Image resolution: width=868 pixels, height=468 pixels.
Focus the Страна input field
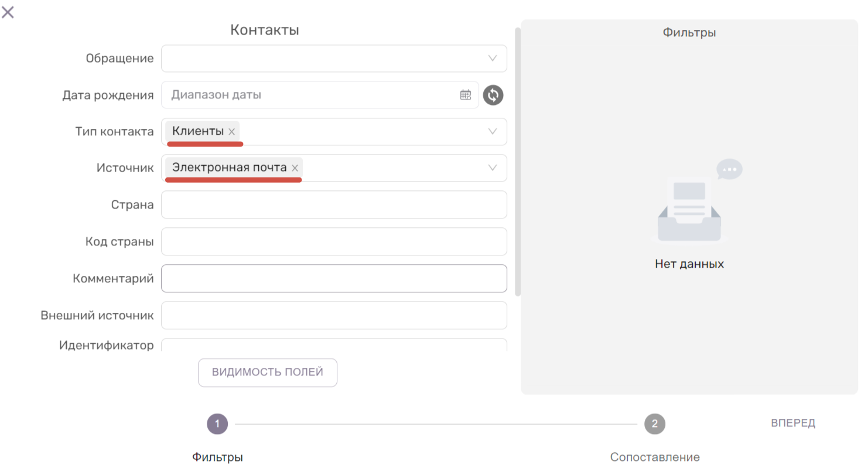tap(334, 205)
